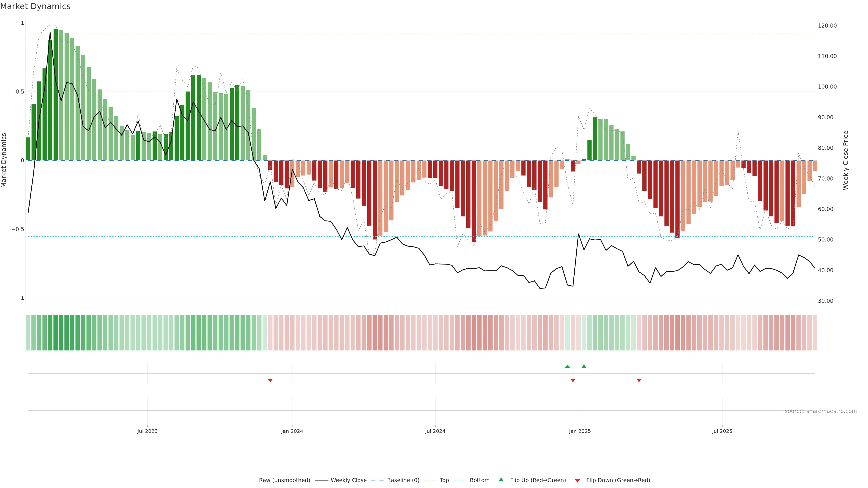Click the Jan 2024 x-axis label

click(292, 431)
